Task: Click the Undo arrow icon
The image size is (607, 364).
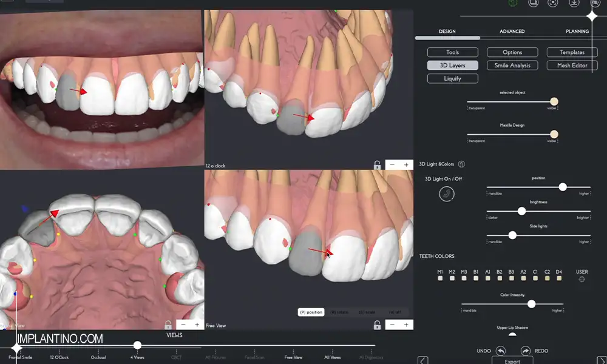Action: tap(500, 351)
